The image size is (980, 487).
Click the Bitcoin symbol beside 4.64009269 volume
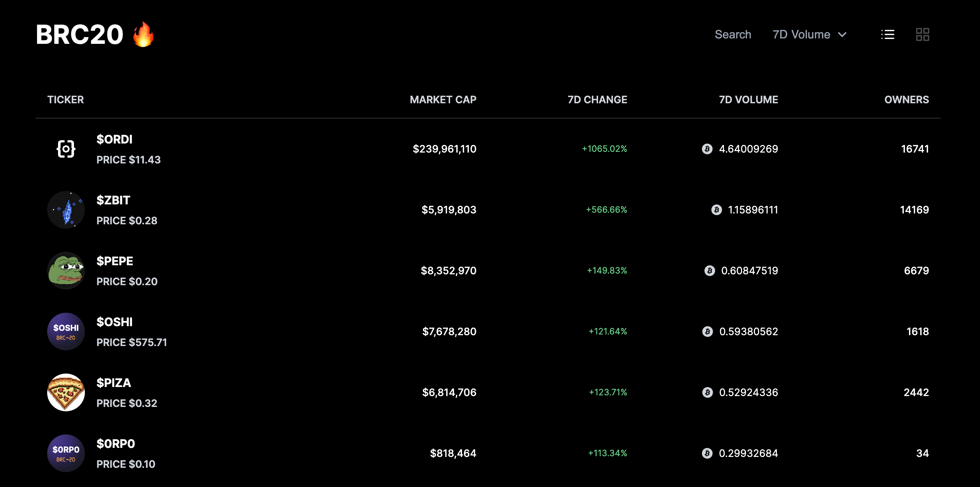[x=707, y=149]
